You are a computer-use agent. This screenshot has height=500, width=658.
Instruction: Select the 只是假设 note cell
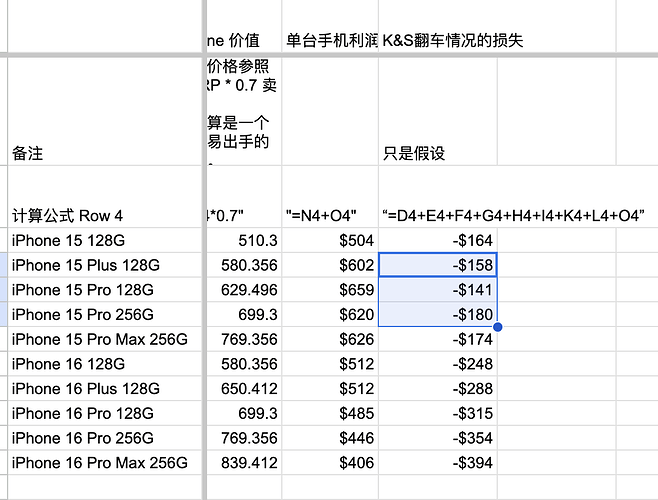(x=438, y=154)
